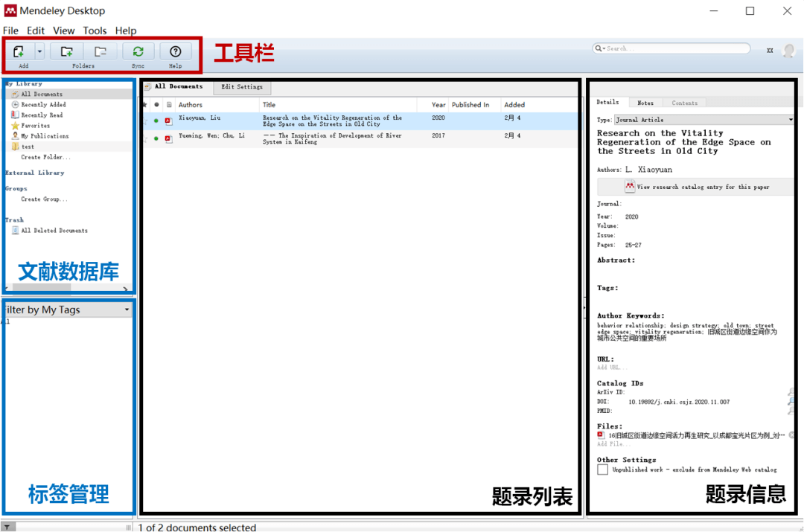804x532 pixels.
Task: Select All Documents in My Library
Action: [42, 94]
